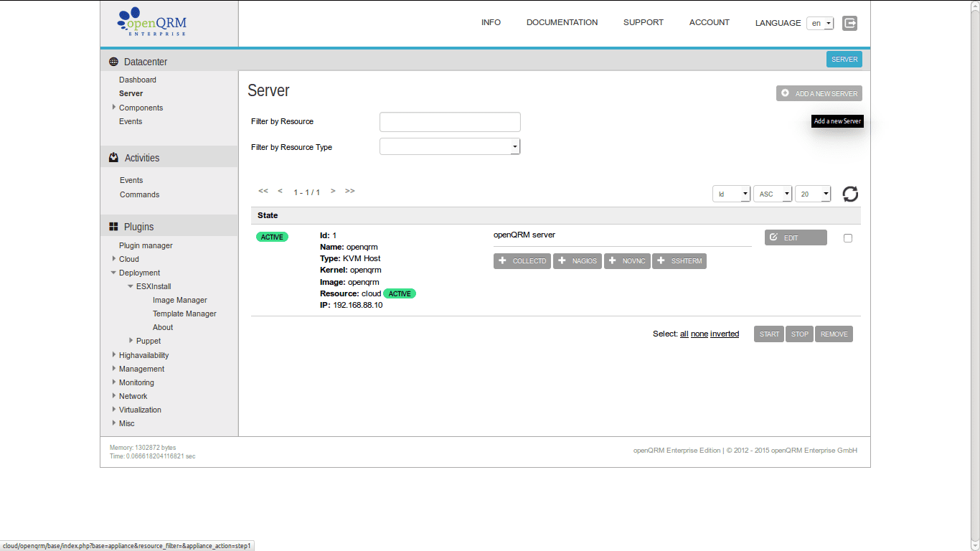Expand the Misc group
This screenshot has height=551, width=980.
(113, 423)
